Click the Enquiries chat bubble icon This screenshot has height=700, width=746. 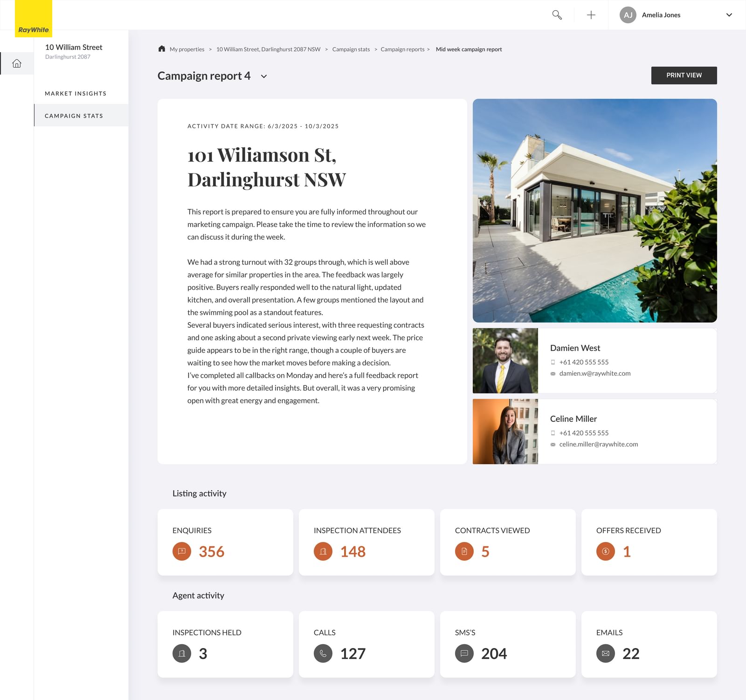(182, 551)
